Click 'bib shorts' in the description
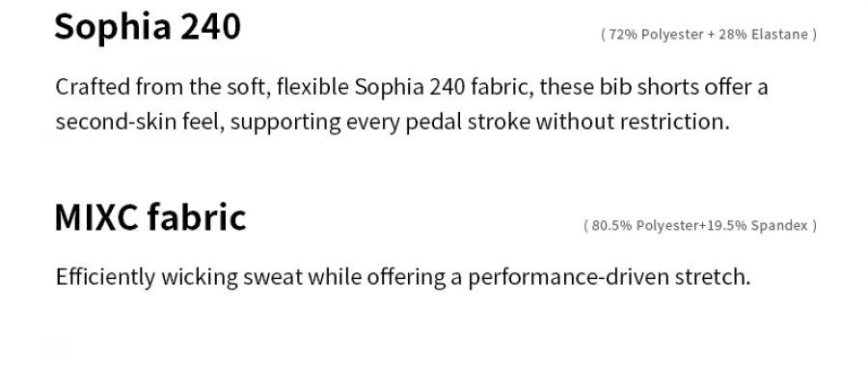This screenshot has width=868, height=366. point(649,87)
